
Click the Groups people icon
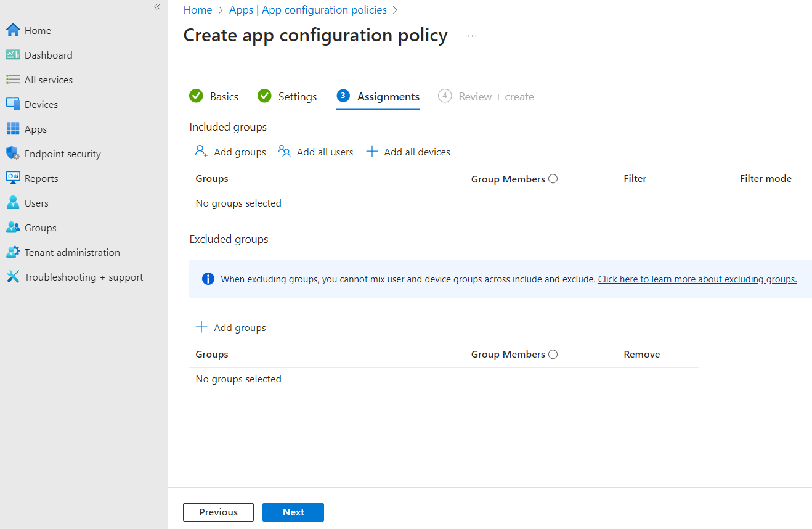click(x=13, y=228)
